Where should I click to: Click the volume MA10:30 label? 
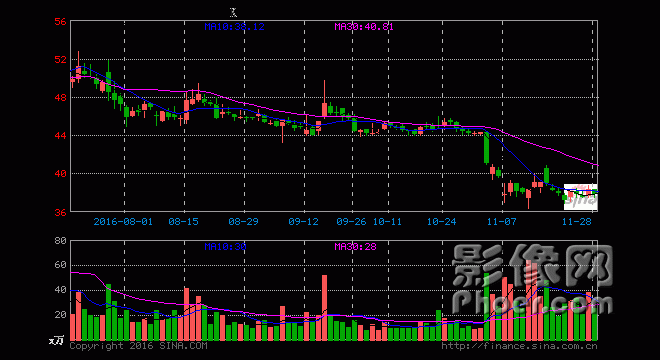click(225, 246)
